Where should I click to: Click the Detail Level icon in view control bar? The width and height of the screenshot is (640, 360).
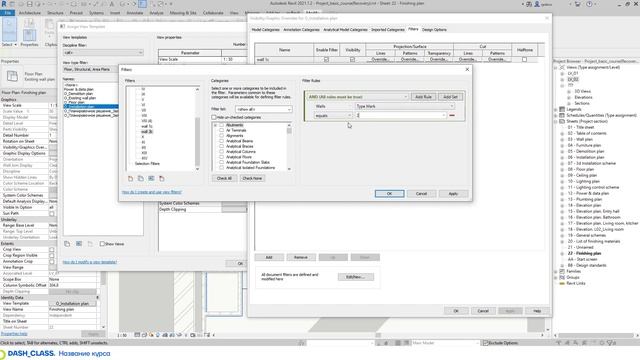tap(137, 335)
